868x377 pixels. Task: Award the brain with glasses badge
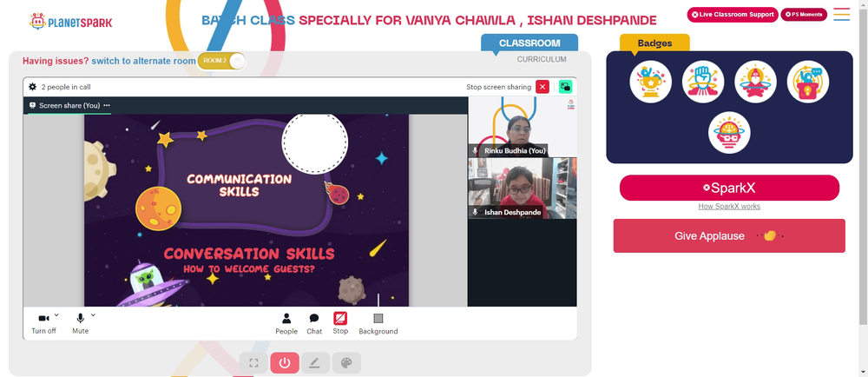point(729,133)
